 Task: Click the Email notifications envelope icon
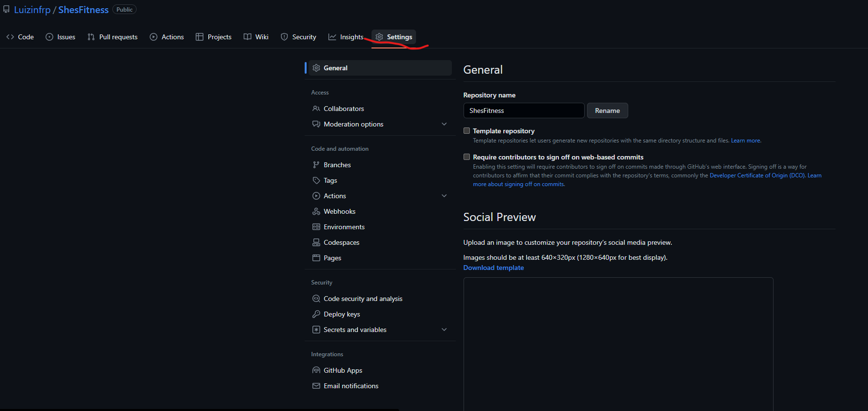coord(316,386)
